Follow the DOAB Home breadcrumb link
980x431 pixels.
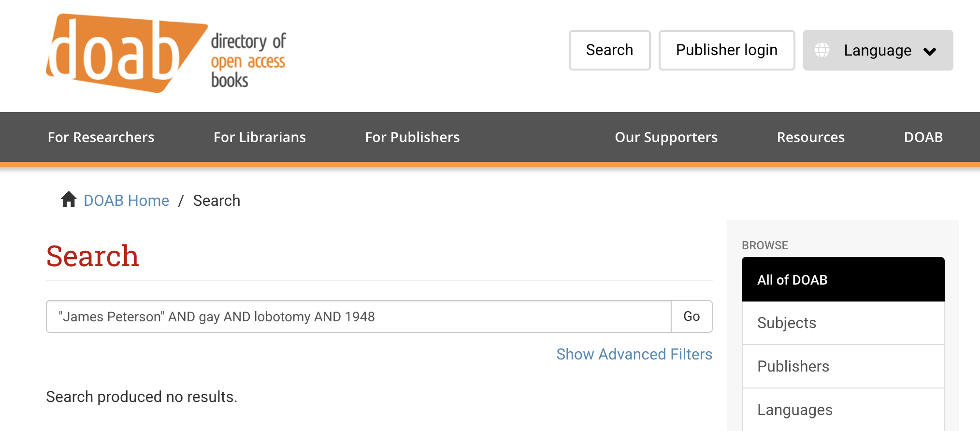pyautogui.click(x=126, y=201)
